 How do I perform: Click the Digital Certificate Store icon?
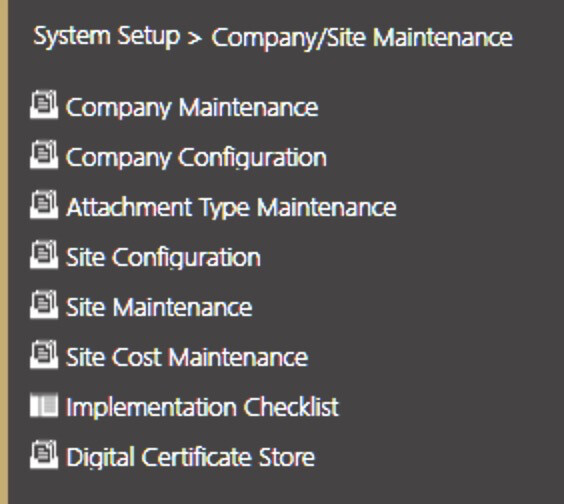pos(44,454)
